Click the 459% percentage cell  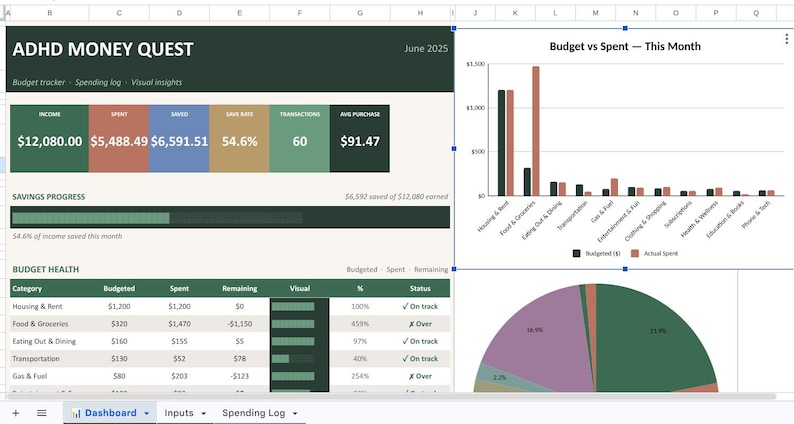click(360, 324)
